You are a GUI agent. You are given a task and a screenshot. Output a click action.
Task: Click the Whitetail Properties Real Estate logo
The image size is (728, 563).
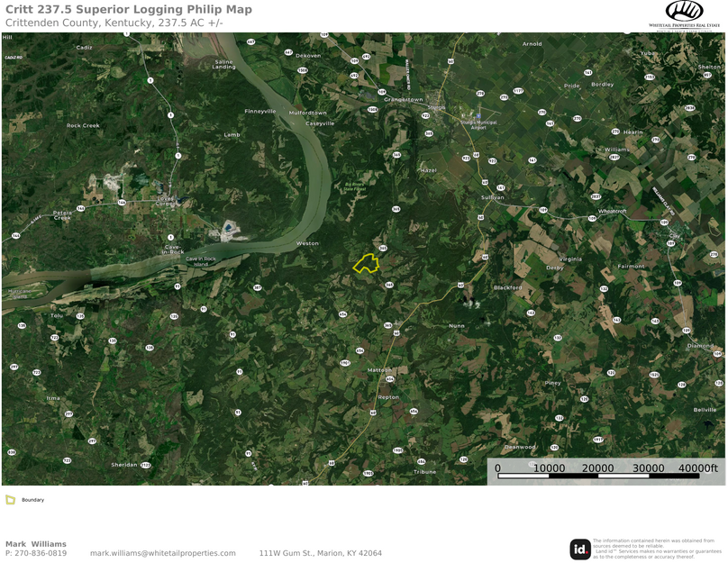tap(684, 14)
